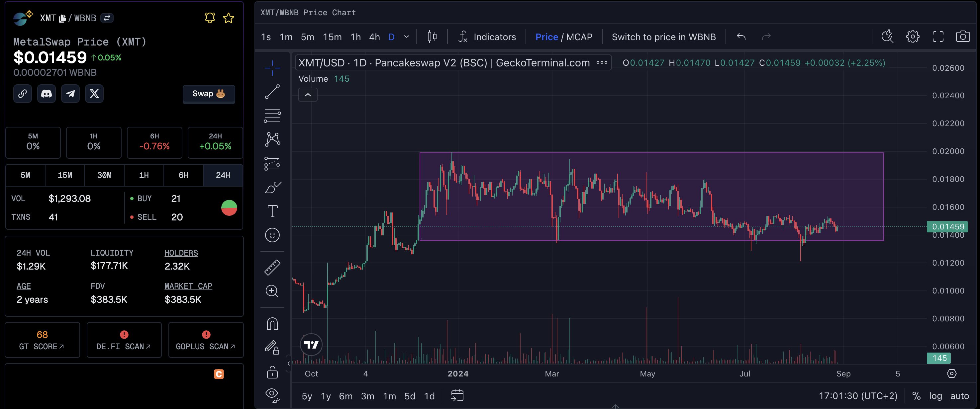Copy the XMT token address
This screenshot has width=980, height=409.
[x=63, y=18]
